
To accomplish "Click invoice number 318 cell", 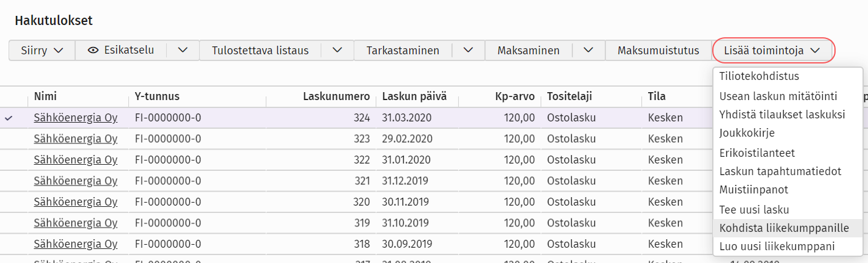I will click(x=362, y=244).
